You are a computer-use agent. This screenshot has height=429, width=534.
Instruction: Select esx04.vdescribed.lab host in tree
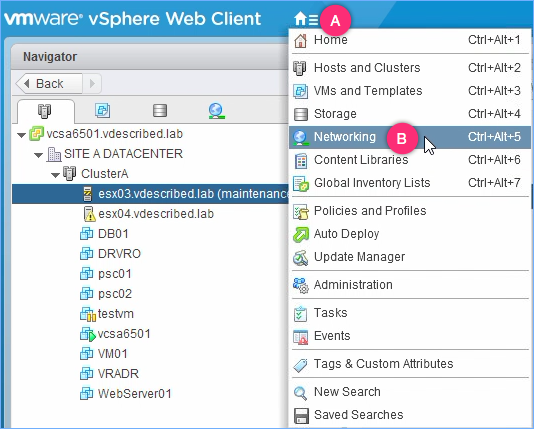click(156, 214)
